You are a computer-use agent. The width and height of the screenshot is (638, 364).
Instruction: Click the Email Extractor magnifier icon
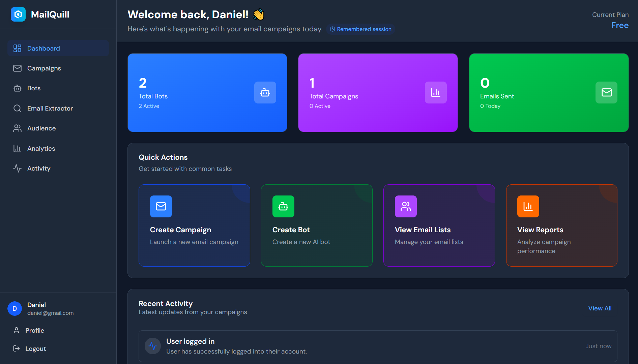pos(17,108)
